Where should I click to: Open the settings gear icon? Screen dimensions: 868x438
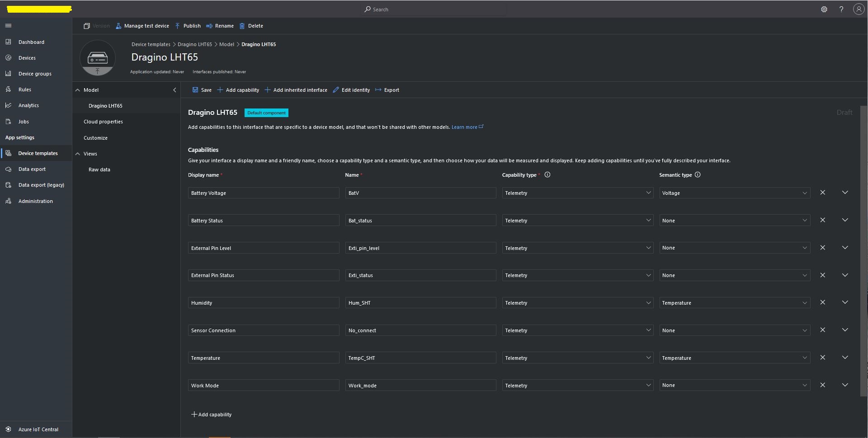[x=824, y=9]
